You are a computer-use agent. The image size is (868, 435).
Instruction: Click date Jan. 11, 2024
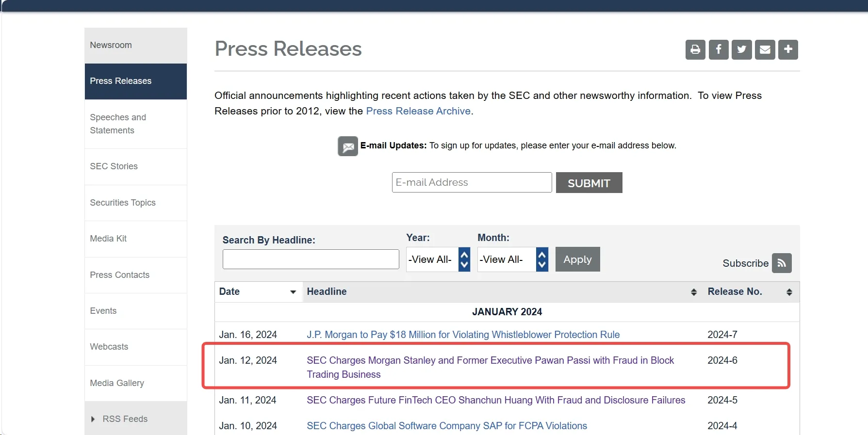point(247,400)
